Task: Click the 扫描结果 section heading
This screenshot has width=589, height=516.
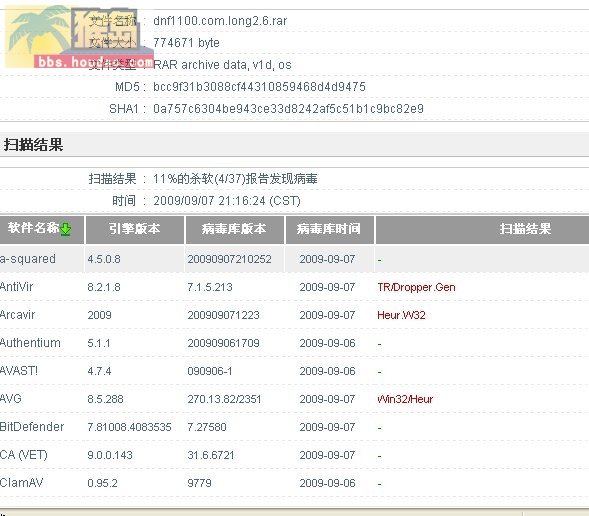Action: 33,145
